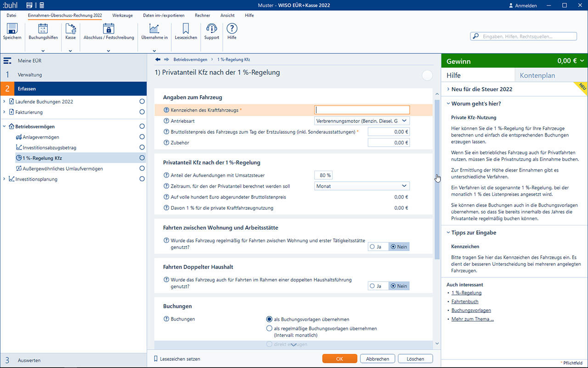Open Abschluss / Festschreibung lock calendar
The height and width of the screenshot is (368, 588).
point(108,29)
